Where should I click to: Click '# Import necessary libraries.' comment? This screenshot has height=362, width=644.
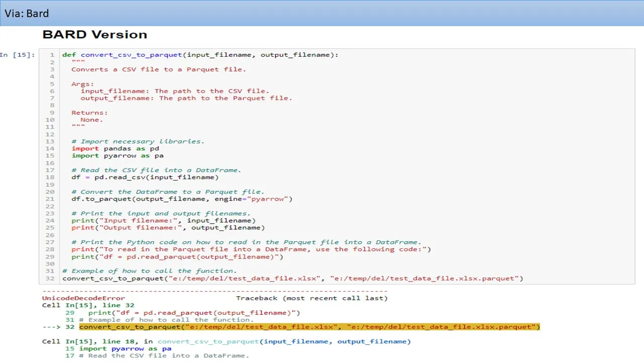point(138,141)
